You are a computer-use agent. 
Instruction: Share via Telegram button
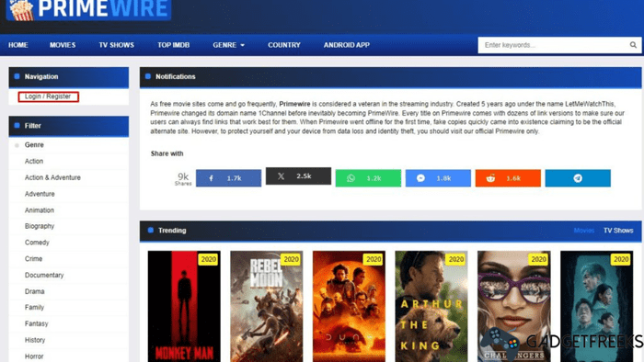coord(578,178)
